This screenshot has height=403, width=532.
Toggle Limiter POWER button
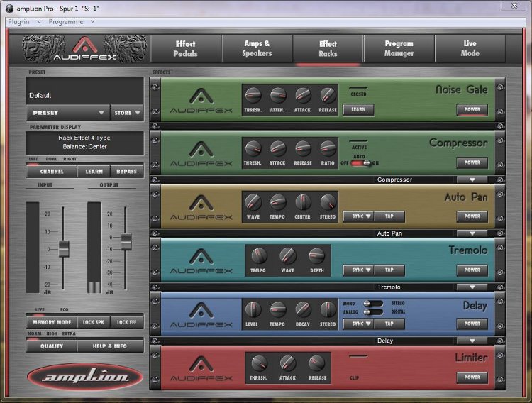472,377
